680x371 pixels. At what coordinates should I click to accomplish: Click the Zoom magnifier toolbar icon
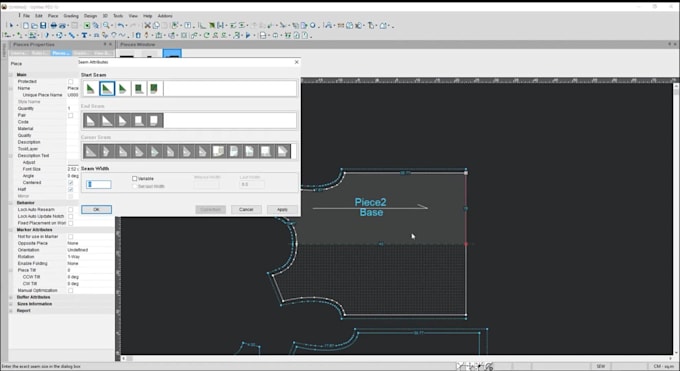pyautogui.click(x=106, y=26)
